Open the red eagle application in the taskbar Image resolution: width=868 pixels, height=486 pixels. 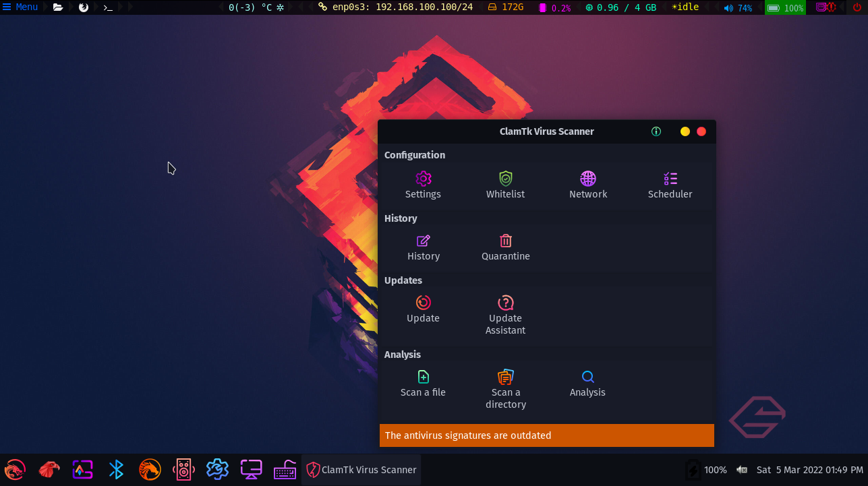point(49,469)
